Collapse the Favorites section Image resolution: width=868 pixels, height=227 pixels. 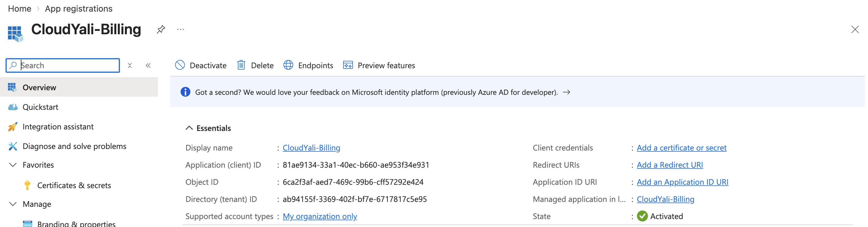(x=13, y=165)
